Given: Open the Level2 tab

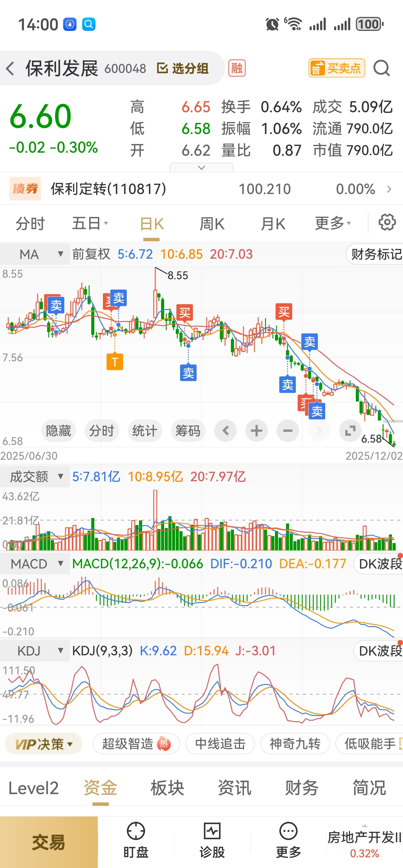Looking at the screenshot, I should (x=33, y=788).
